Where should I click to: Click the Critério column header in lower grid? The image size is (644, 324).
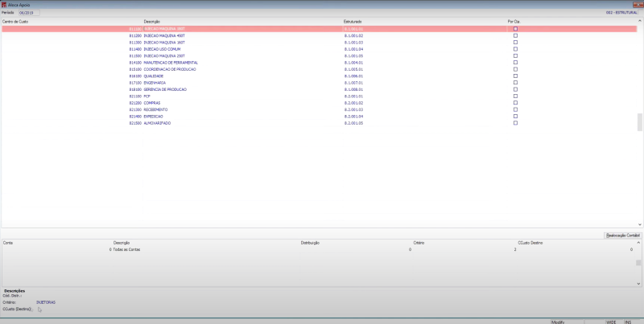tap(419, 243)
